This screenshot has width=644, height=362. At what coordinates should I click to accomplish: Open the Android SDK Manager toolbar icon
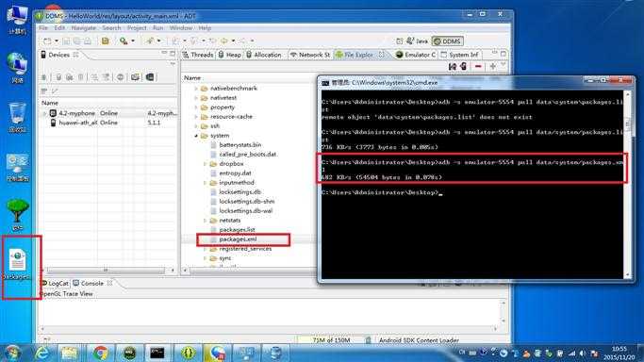pos(124,41)
